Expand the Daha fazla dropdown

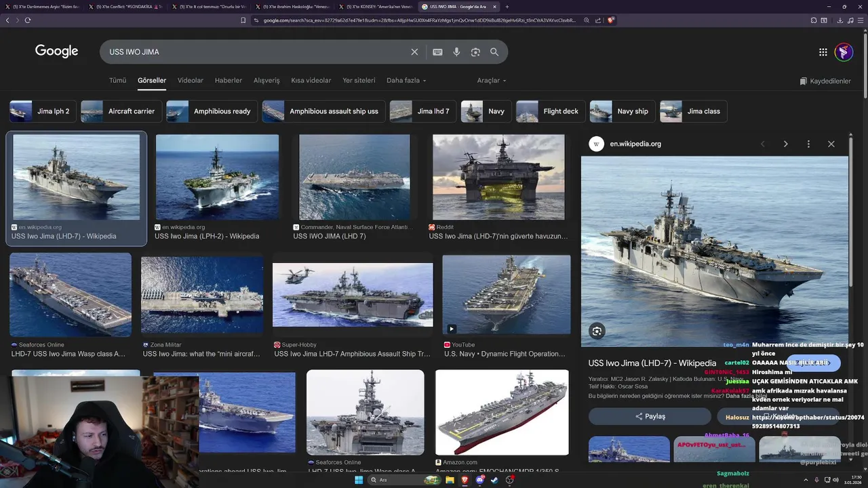406,81
